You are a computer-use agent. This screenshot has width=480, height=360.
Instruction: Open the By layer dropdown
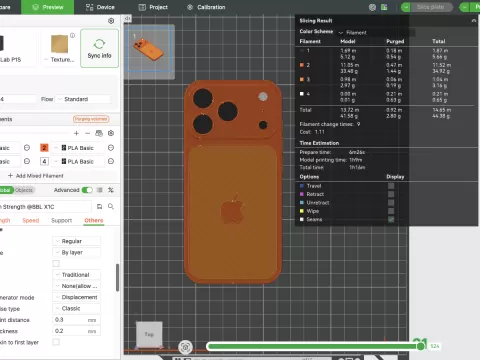point(76,252)
